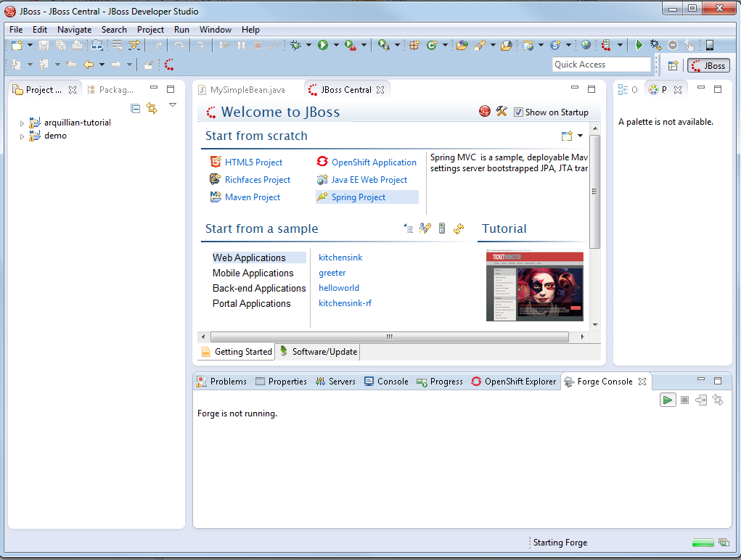Click the Quick Access search field
This screenshot has width=741, height=560.
pyautogui.click(x=601, y=65)
